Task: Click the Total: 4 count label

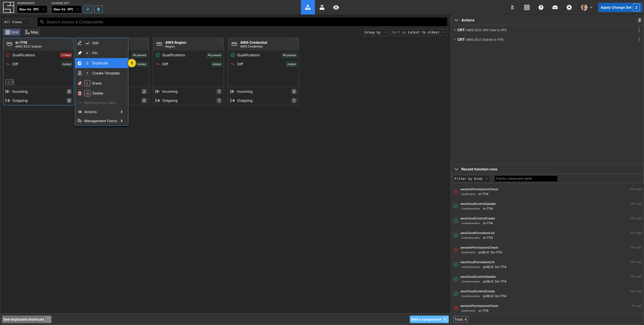Action: coord(460,319)
